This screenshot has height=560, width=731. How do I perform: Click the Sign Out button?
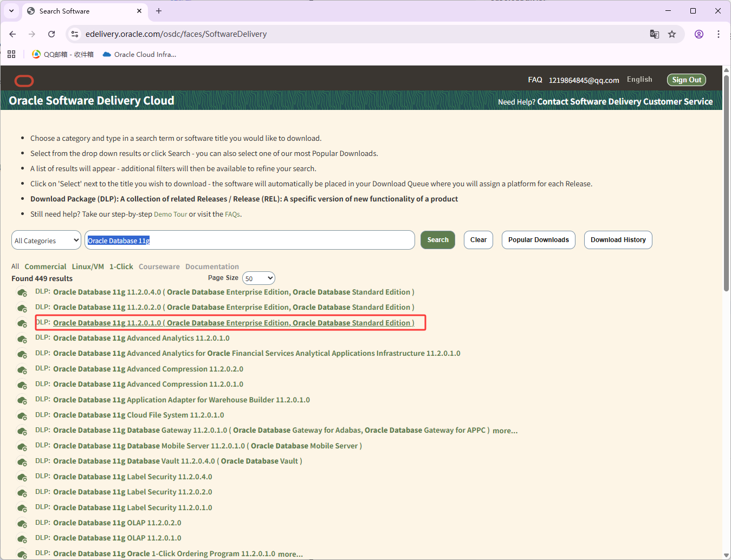click(x=687, y=80)
